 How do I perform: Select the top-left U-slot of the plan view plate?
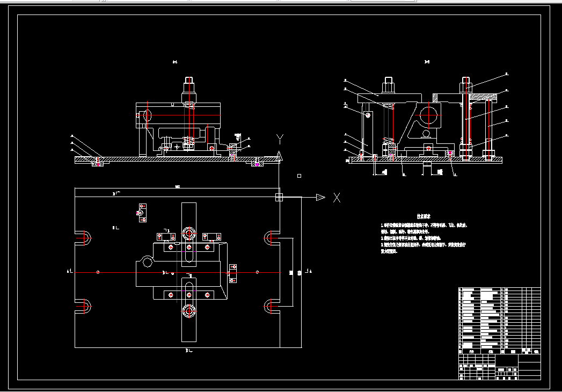coord(83,238)
